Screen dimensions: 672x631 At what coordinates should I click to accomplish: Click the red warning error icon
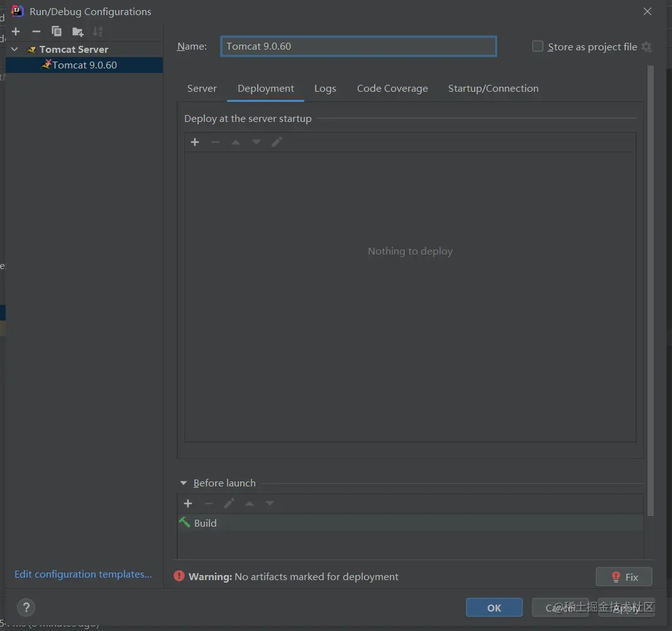coord(179,576)
